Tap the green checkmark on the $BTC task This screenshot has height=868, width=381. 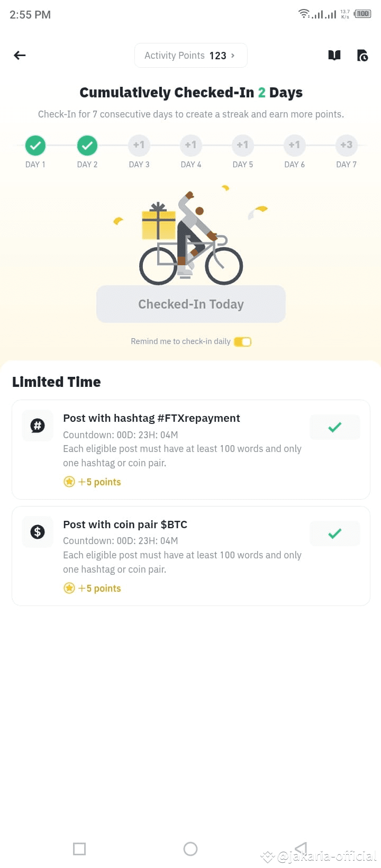335,534
